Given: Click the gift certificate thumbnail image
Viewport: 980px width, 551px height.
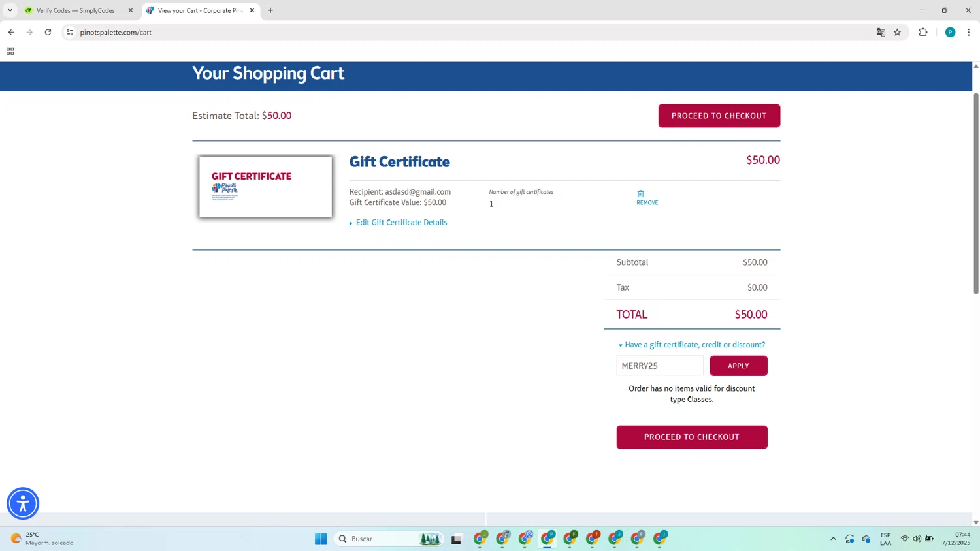Looking at the screenshot, I should 265,187.
